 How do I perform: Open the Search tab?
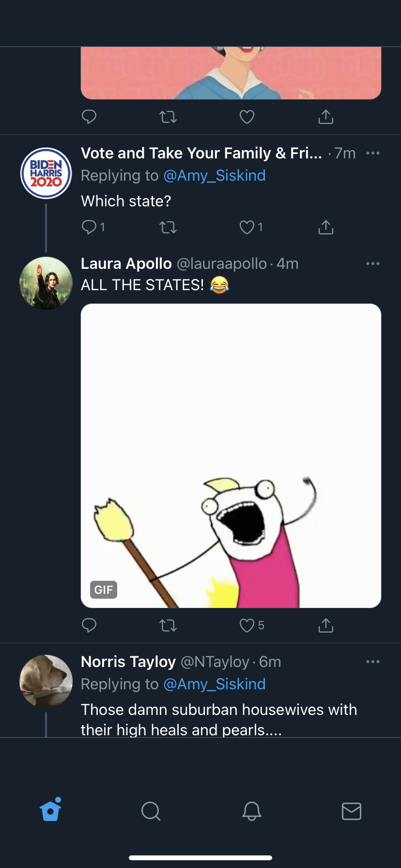[x=151, y=810]
